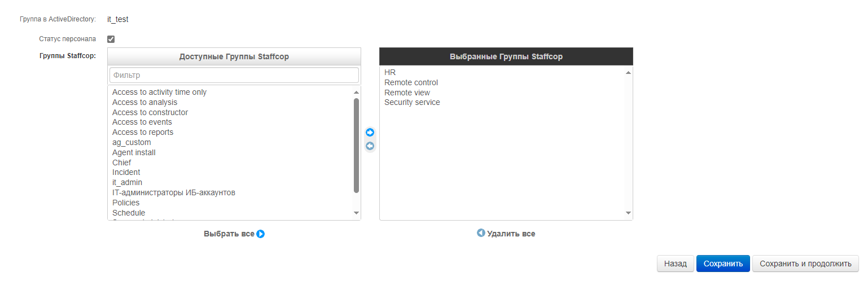
Task: Click the it_test ActiveDirectory group value
Action: [118, 19]
